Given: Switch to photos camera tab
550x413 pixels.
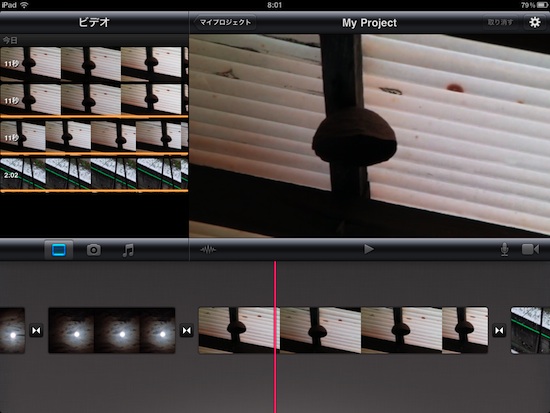Looking at the screenshot, I should pyautogui.click(x=94, y=250).
